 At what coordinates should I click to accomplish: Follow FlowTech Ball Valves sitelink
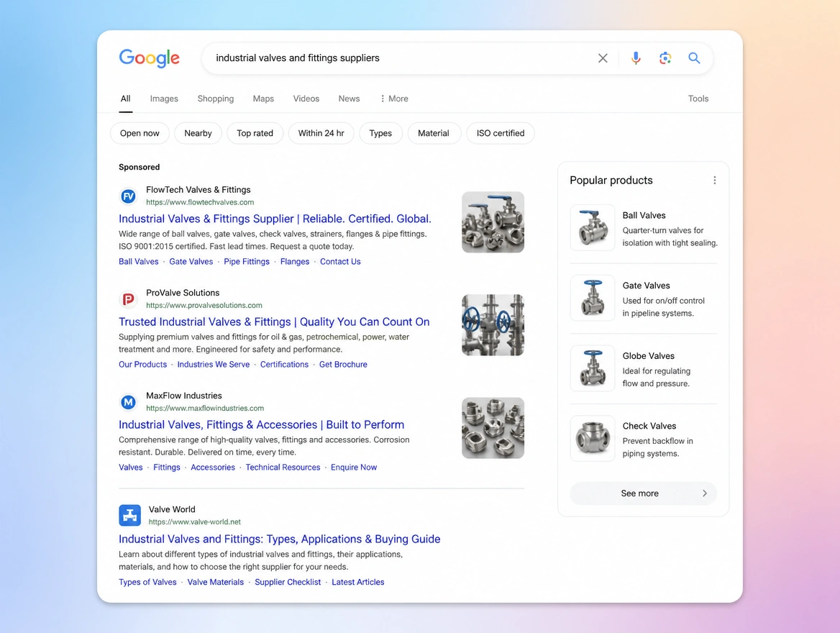pyautogui.click(x=139, y=262)
